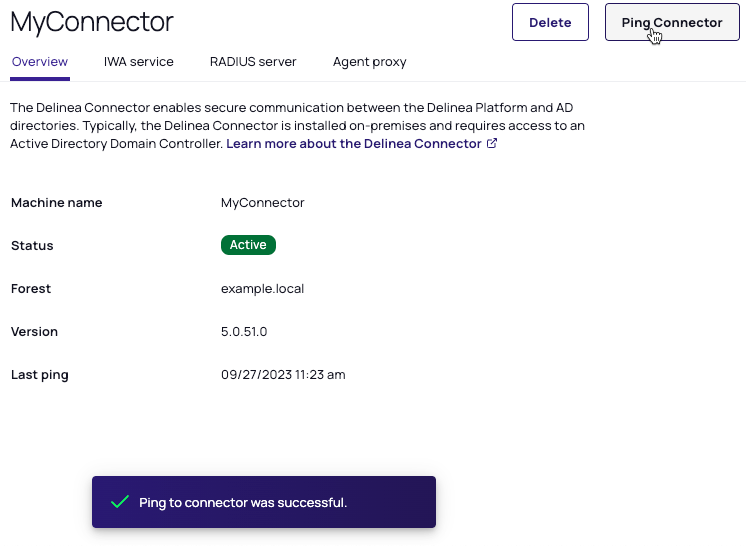Go to the RADIUS server tab

(253, 62)
